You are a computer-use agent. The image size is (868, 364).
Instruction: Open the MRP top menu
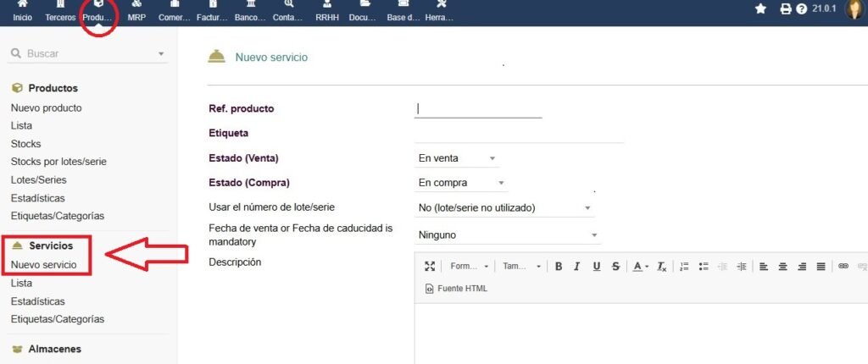pos(136,12)
